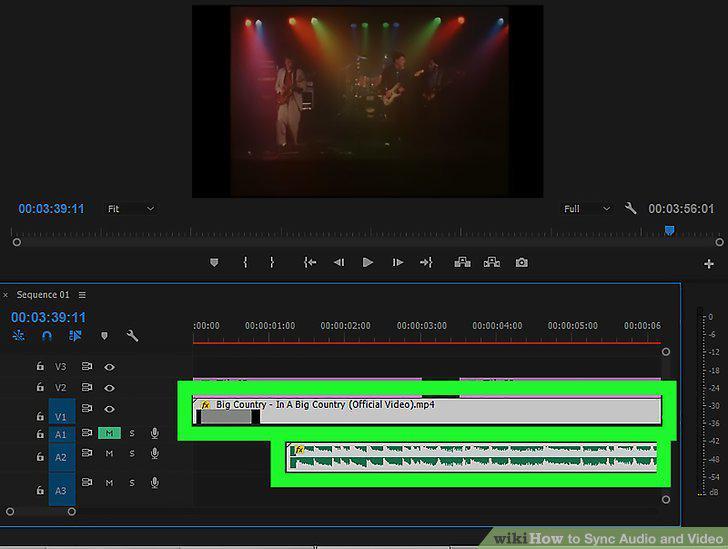This screenshot has width=728, height=549.
Task: Click the Mark Out bracket button
Action: point(272,262)
